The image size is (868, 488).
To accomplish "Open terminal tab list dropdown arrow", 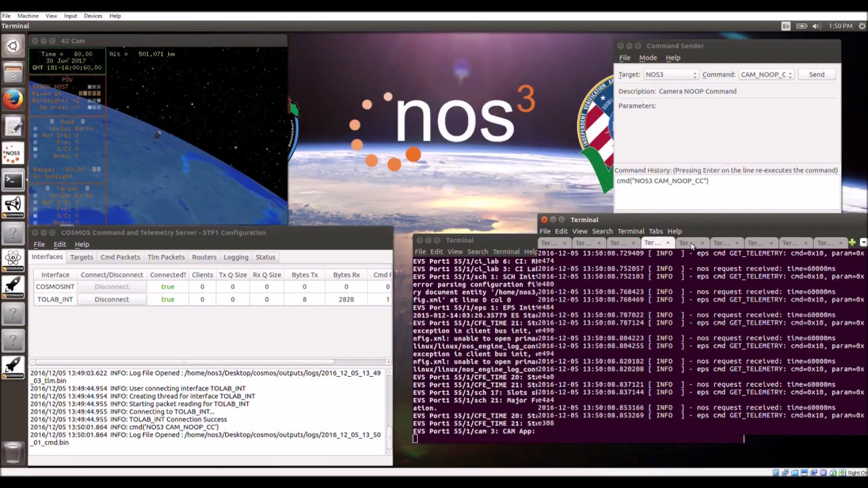I will coord(863,243).
